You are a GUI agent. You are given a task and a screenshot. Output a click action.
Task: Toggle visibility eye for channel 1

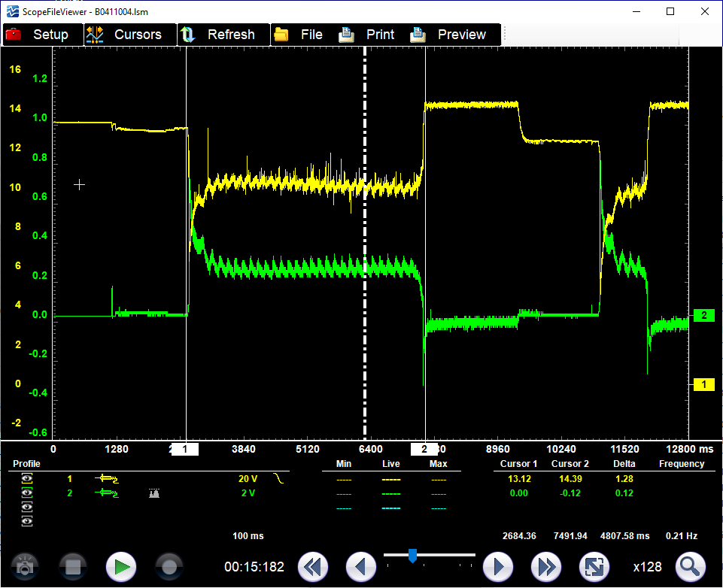27,478
